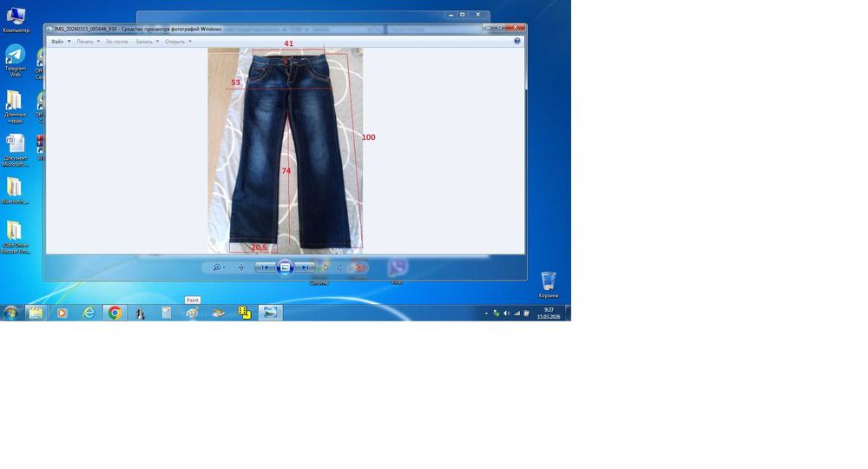Click the Windows Start button
868x469 pixels.
(11, 313)
